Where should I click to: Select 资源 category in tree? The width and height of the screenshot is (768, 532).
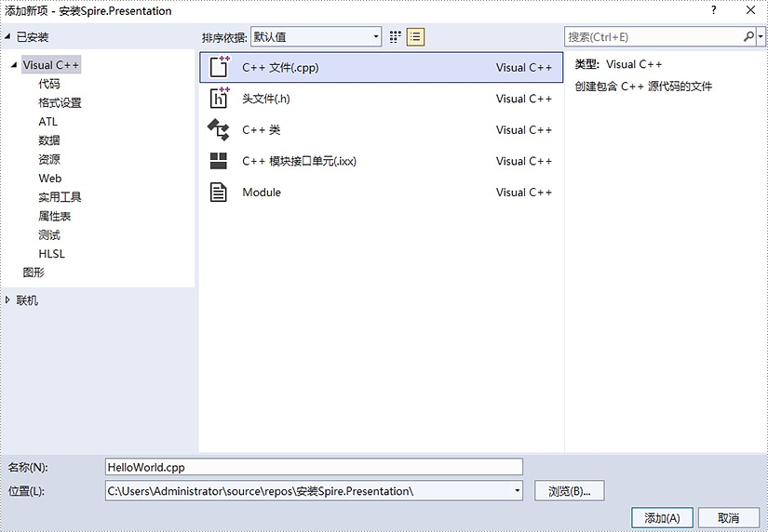click(x=49, y=159)
